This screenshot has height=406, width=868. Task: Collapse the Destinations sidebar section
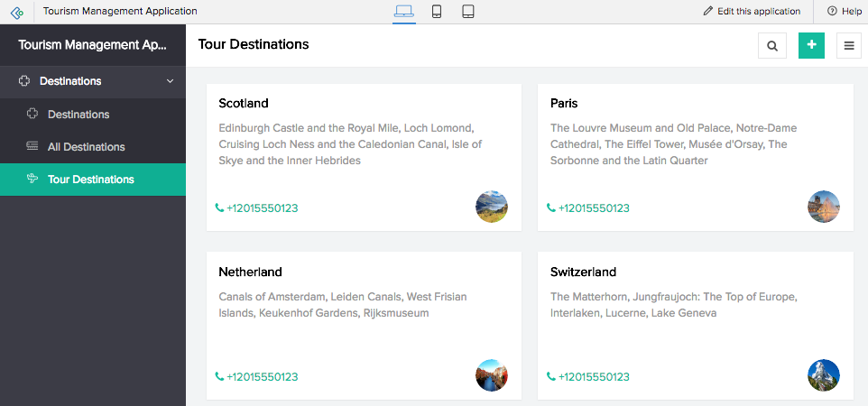pyautogui.click(x=170, y=81)
